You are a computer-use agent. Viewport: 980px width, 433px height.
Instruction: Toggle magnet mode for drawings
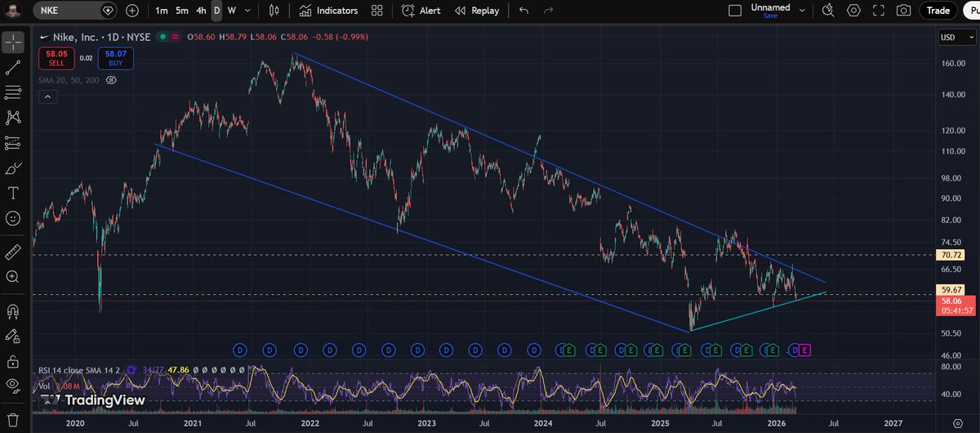pyautogui.click(x=13, y=311)
